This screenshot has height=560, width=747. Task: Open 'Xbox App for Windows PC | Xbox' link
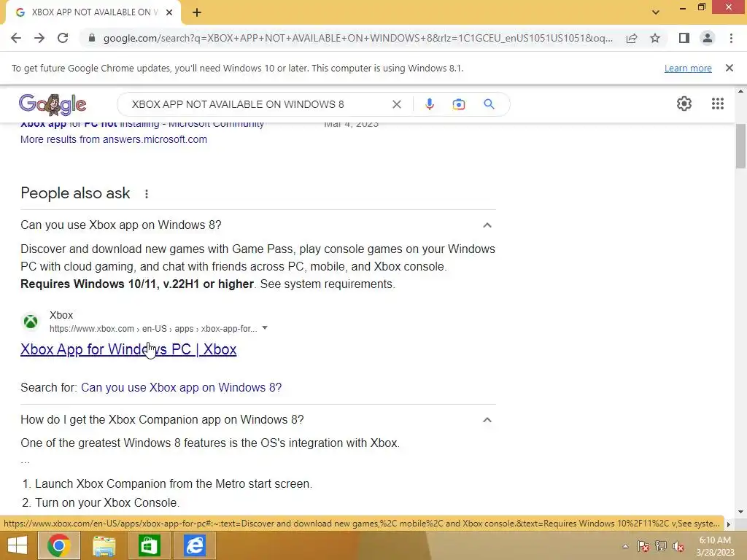pyautogui.click(x=128, y=349)
